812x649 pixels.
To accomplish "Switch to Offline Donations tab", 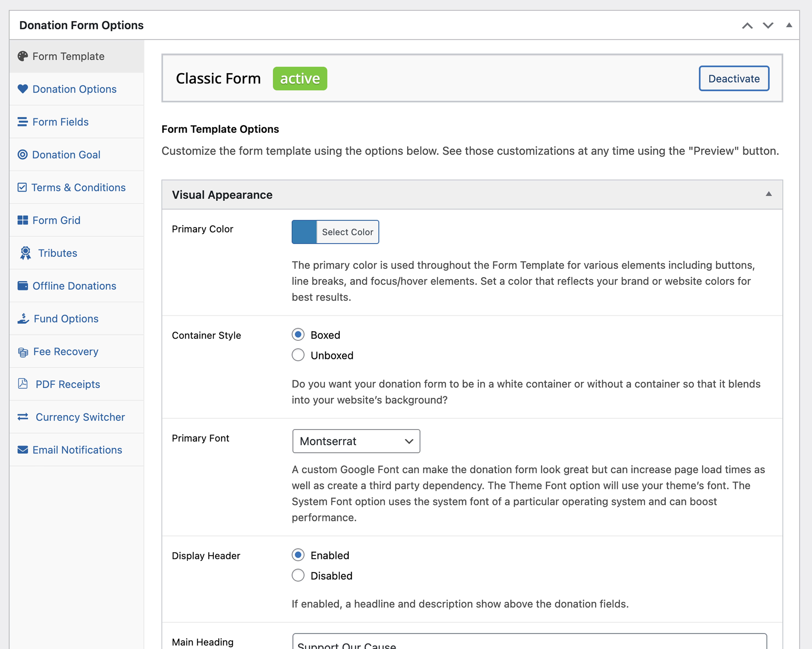I will 74,286.
